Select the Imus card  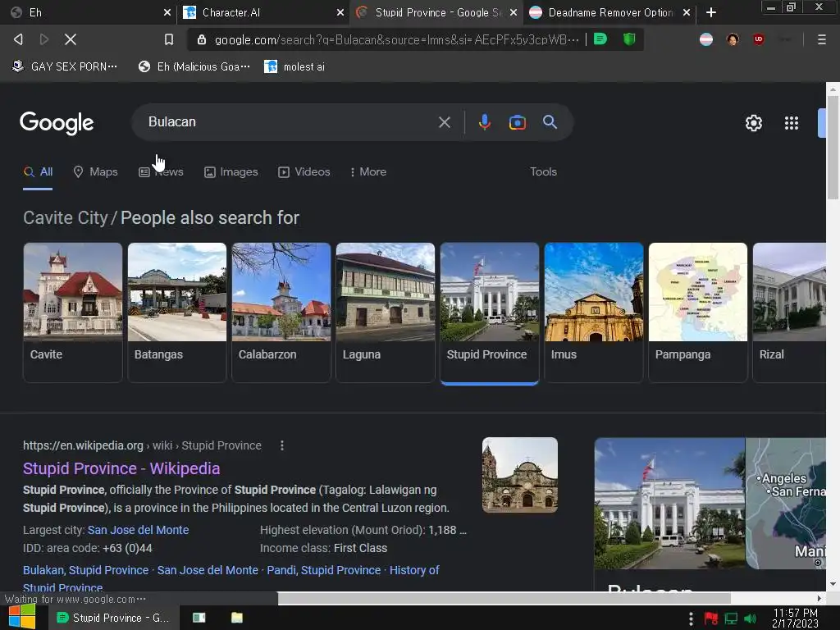594,313
